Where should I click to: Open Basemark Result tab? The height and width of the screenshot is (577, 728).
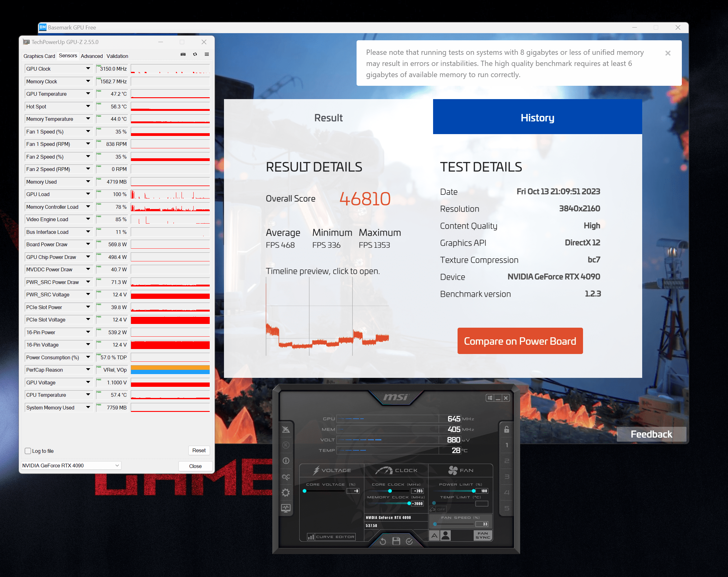328,118
